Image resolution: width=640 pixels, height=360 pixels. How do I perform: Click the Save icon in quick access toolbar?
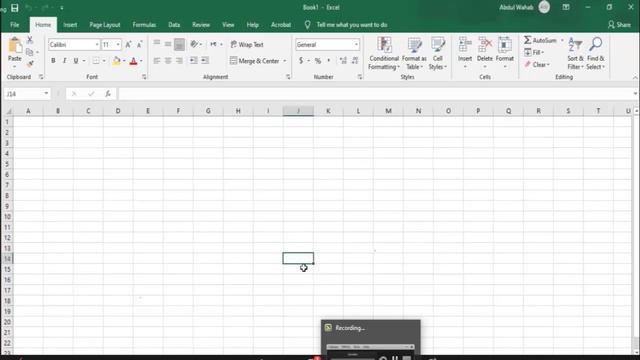15,8
